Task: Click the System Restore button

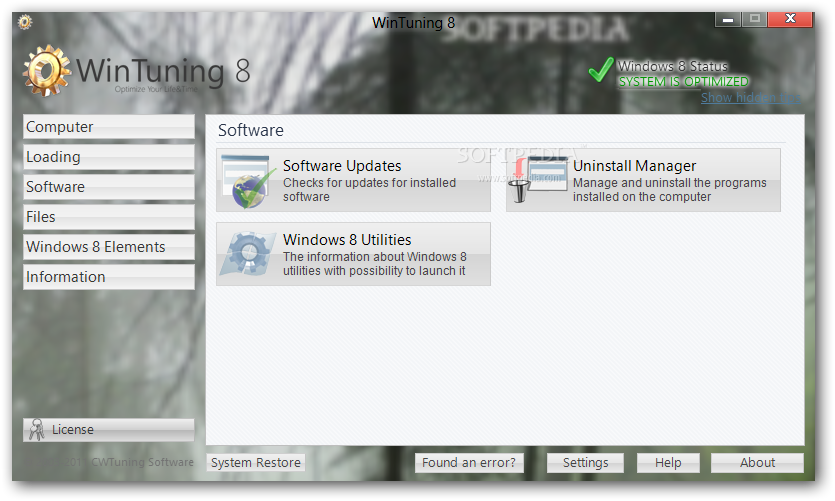Action: pos(256,463)
